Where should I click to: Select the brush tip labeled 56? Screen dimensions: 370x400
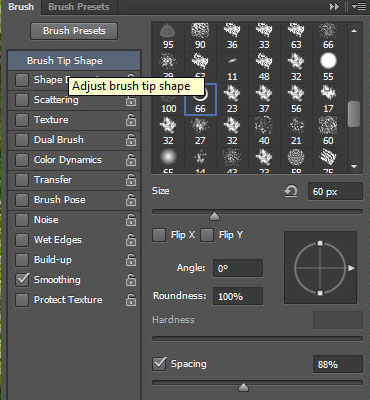tap(296, 100)
